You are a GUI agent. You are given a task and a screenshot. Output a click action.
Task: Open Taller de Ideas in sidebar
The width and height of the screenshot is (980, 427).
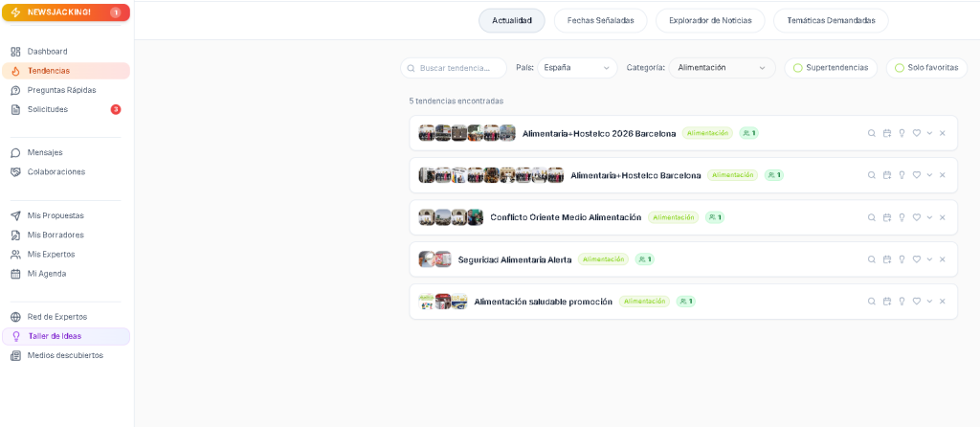click(55, 336)
